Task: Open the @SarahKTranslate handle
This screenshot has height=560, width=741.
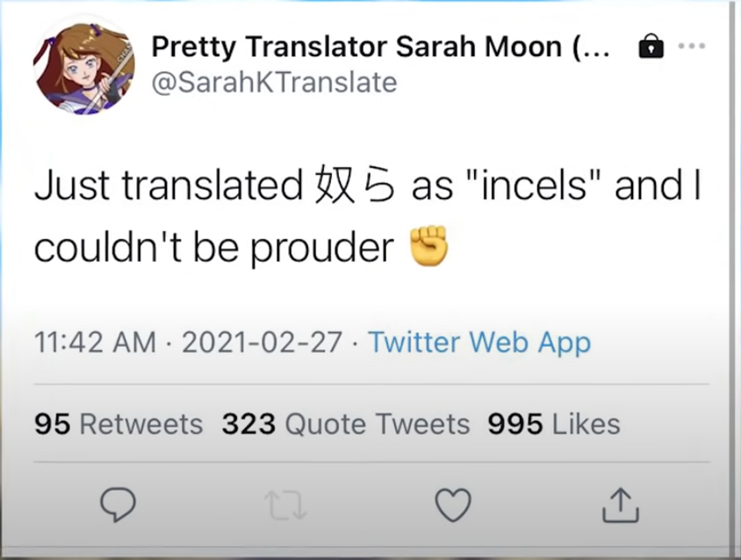Action: click(274, 83)
